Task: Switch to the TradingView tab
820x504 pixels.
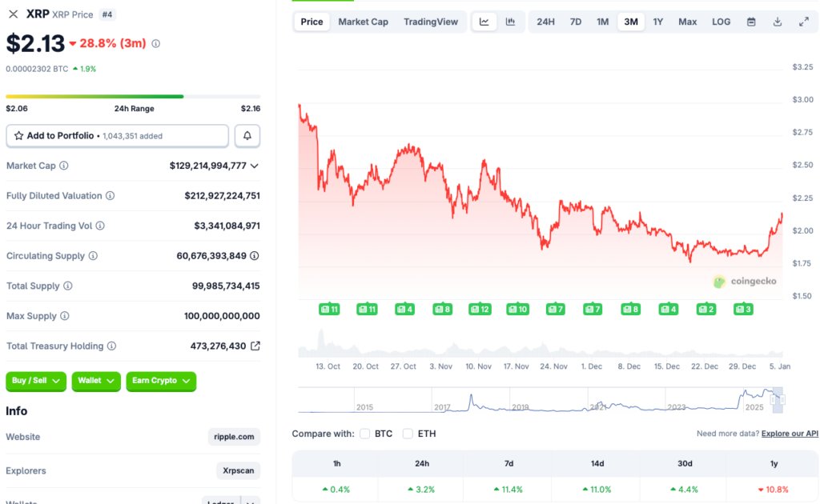Action: click(432, 22)
